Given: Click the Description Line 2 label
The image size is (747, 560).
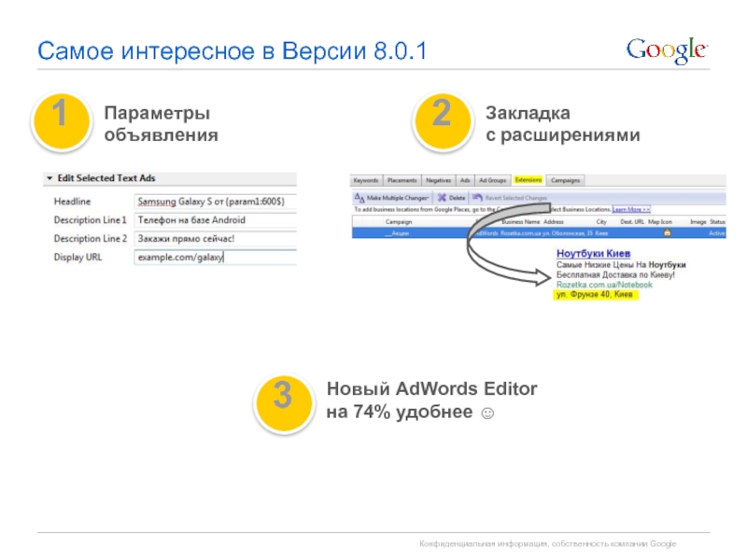Looking at the screenshot, I should tap(91, 239).
